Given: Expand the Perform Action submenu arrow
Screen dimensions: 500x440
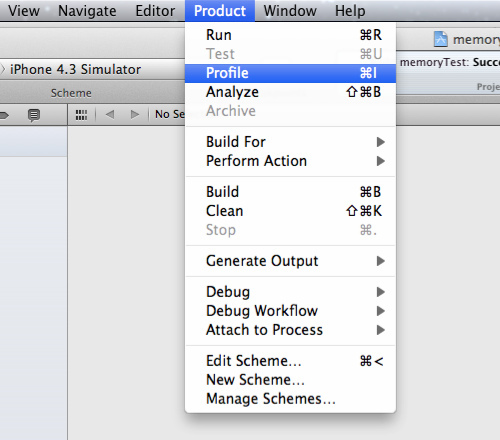Looking at the screenshot, I should pyautogui.click(x=381, y=161).
